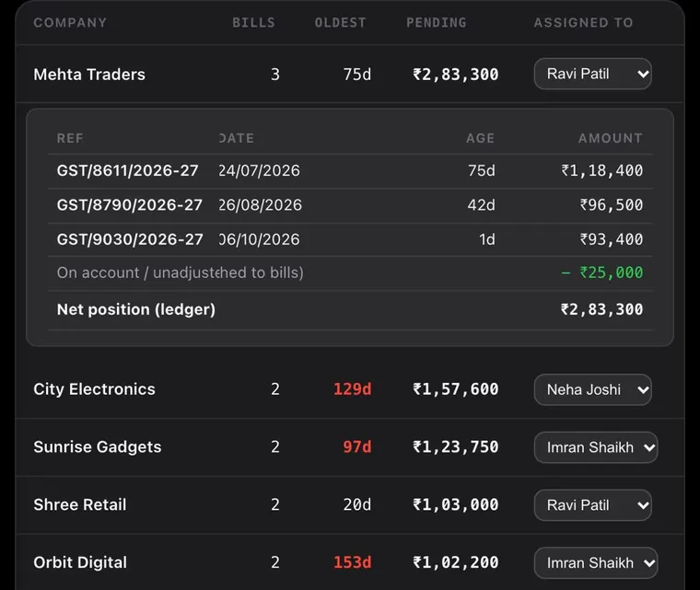Click the ASSIGNED TO column header

583,22
